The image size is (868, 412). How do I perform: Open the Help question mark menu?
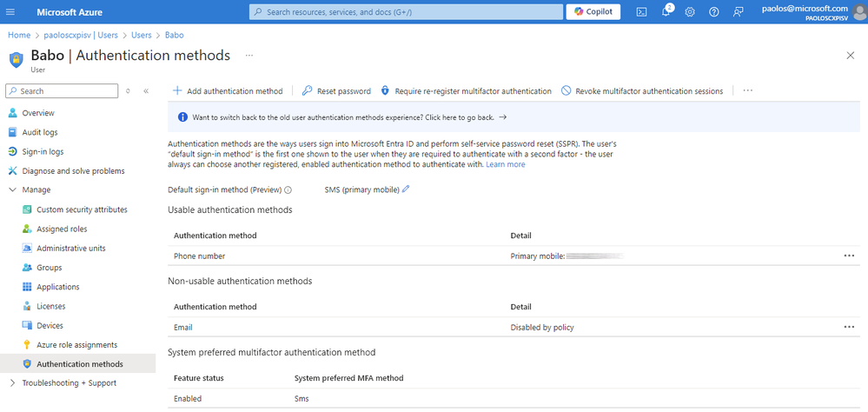714,11
